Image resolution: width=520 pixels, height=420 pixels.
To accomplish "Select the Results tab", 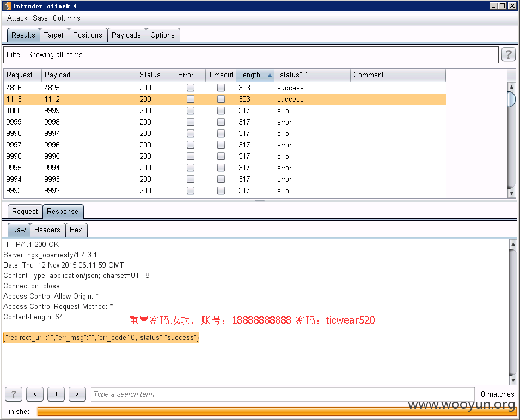I will [x=23, y=35].
